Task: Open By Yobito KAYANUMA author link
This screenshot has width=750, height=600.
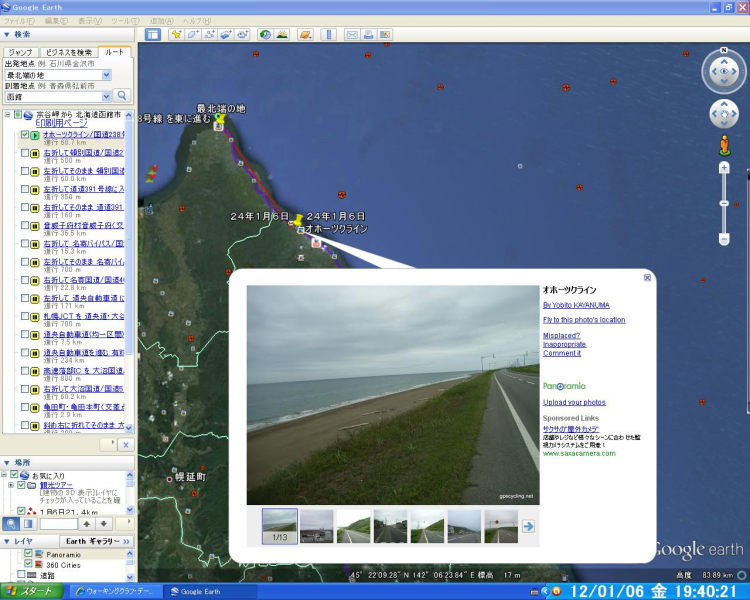Action: pyautogui.click(x=576, y=305)
